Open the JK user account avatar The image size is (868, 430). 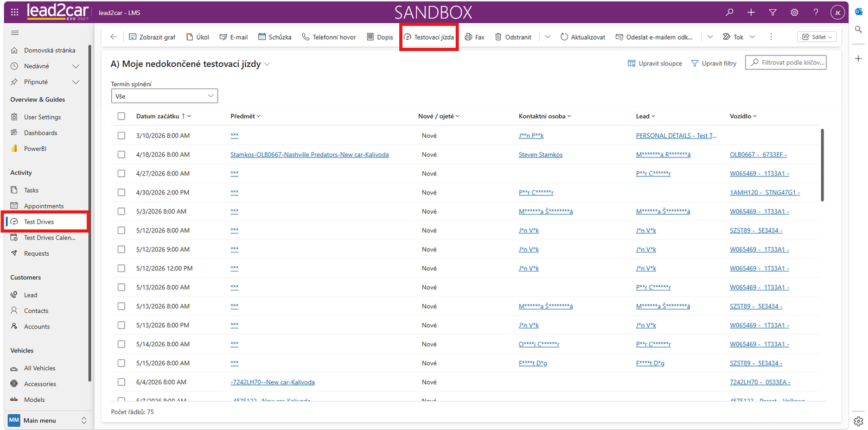click(x=838, y=12)
